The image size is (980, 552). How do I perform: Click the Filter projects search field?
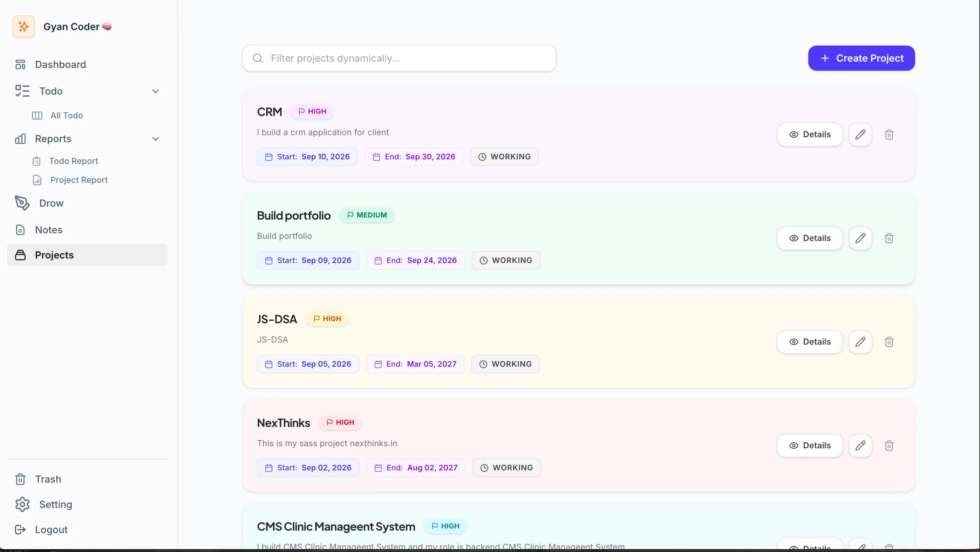coord(399,58)
